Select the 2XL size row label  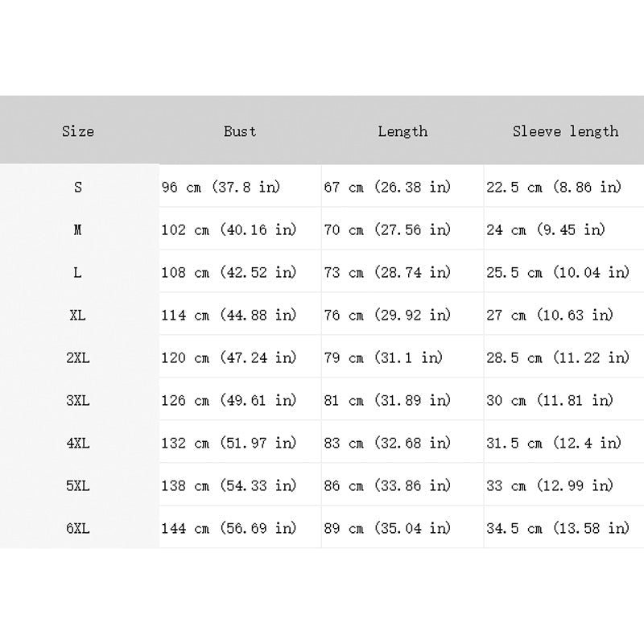[78, 357]
